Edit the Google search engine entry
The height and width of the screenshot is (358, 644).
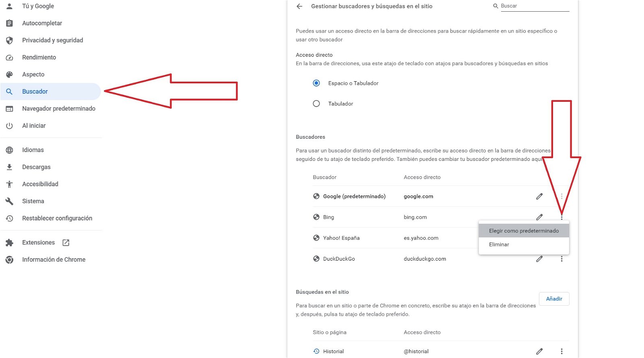pyautogui.click(x=539, y=196)
